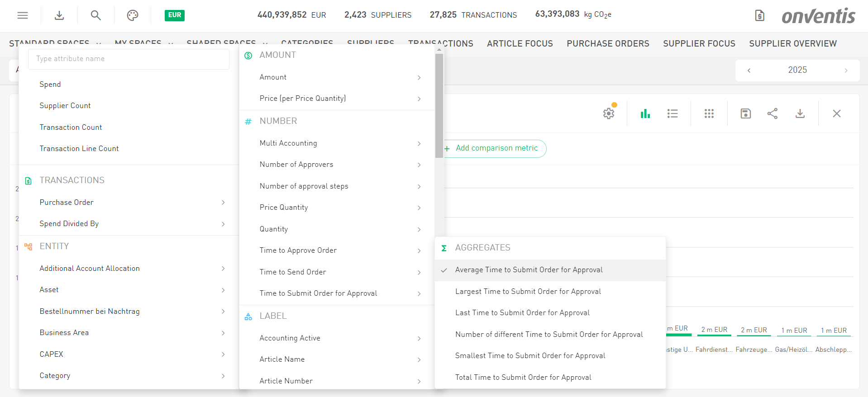Click the share icon
Viewport: 868px width, 397px height.
(x=773, y=113)
